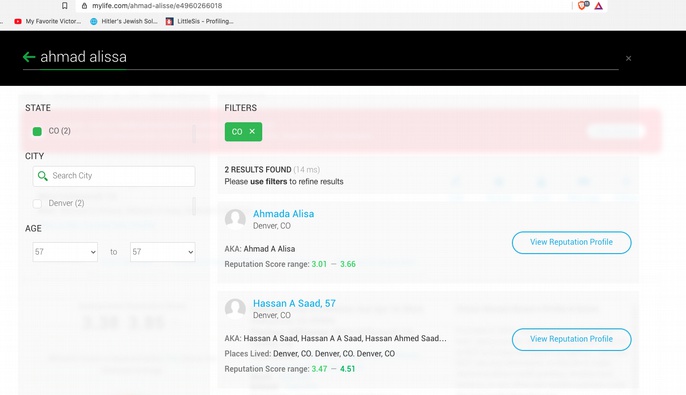Click the Brave rewards triangle icon
Screen dimensions: 686x395
point(598,6)
